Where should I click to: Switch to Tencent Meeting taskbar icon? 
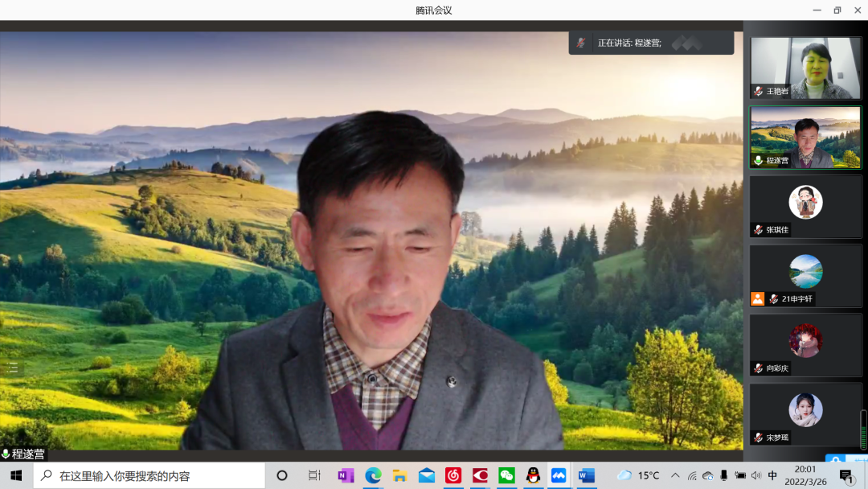tap(559, 475)
